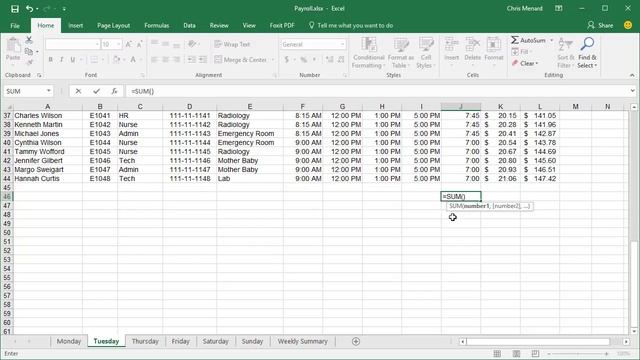Image resolution: width=640 pixels, height=360 pixels.
Task: Open the Font Color dropdown
Action: coord(140,60)
